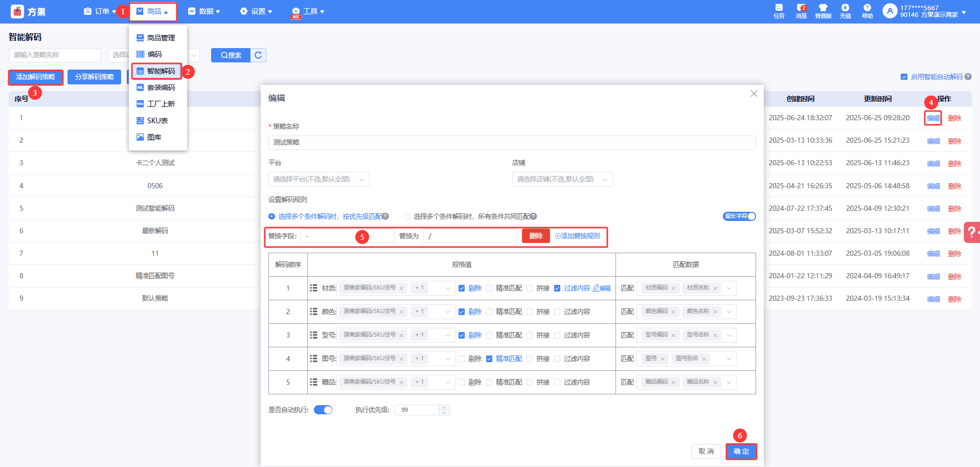Click 确定 to confirm the edit
The width and height of the screenshot is (980, 467).
click(741, 451)
